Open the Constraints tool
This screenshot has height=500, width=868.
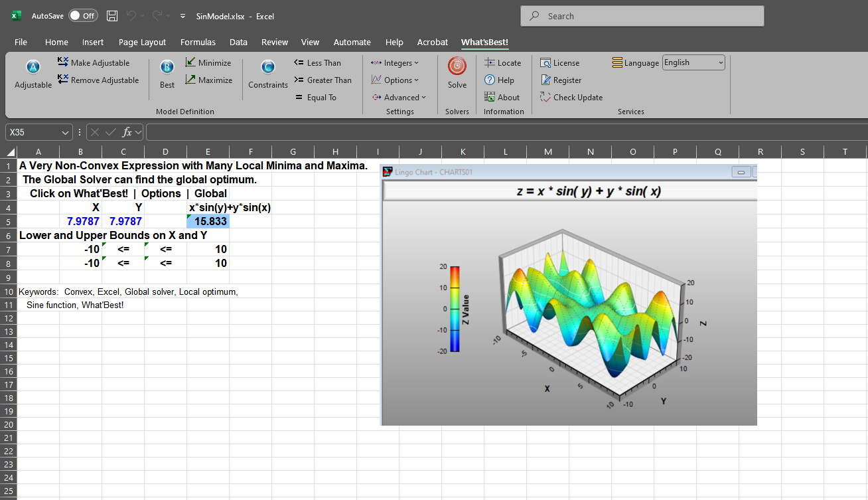(268, 67)
